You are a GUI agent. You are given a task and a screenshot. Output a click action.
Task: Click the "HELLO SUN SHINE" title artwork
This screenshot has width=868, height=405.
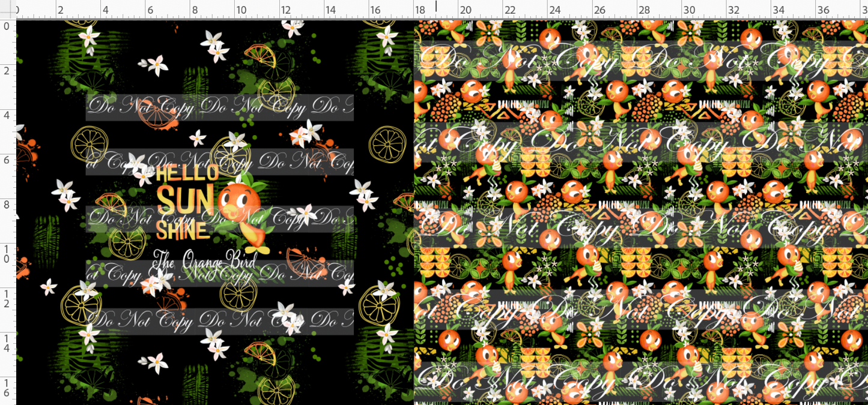click(x=187, y=202)
